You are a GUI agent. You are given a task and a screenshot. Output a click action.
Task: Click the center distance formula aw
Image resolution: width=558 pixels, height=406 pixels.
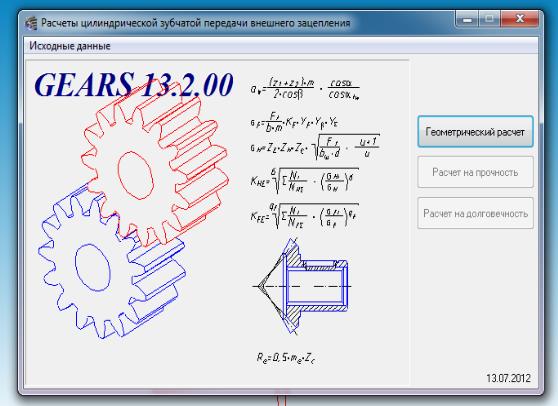coord(305,89)
